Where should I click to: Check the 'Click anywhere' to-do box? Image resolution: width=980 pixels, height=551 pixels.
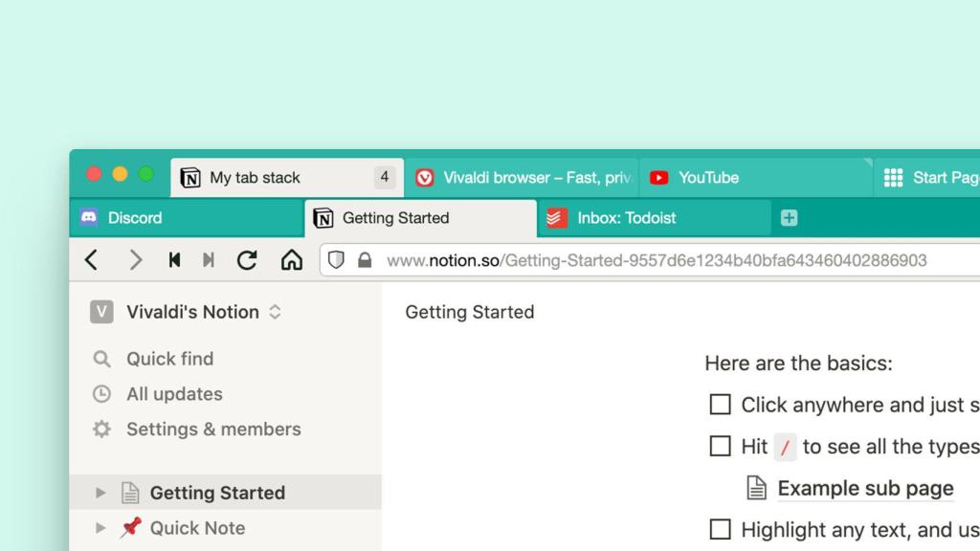pyautogui.click(x=720, y=404)
